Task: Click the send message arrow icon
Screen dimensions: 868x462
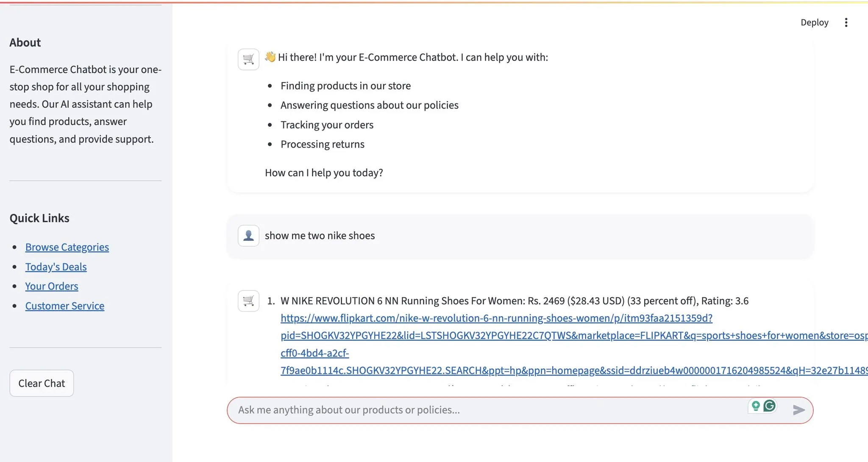Action: pos(798,410)
